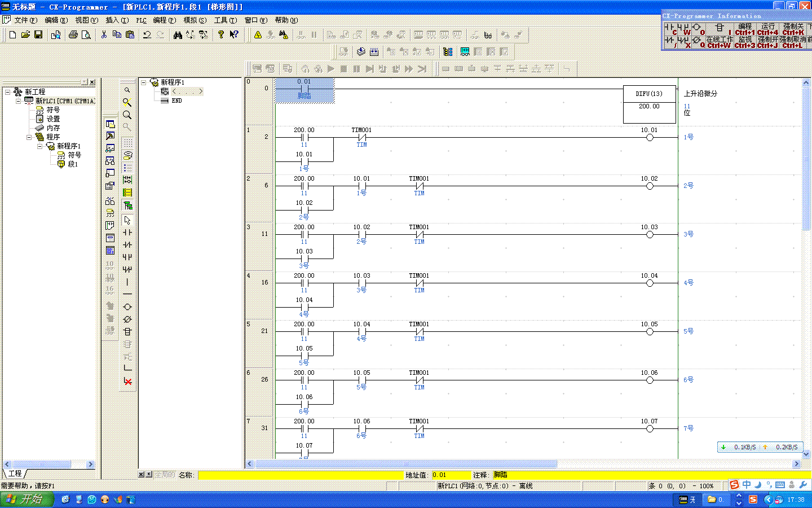Select the new PLC instruction tool

click(x=127, y=331)
